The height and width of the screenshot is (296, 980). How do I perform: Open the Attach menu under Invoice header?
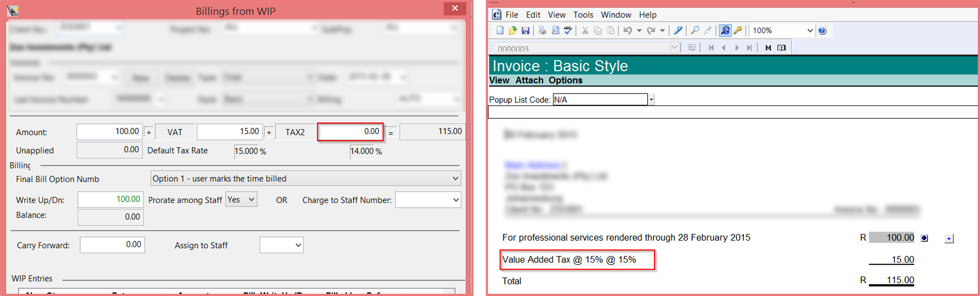click(x=529, y=80)
